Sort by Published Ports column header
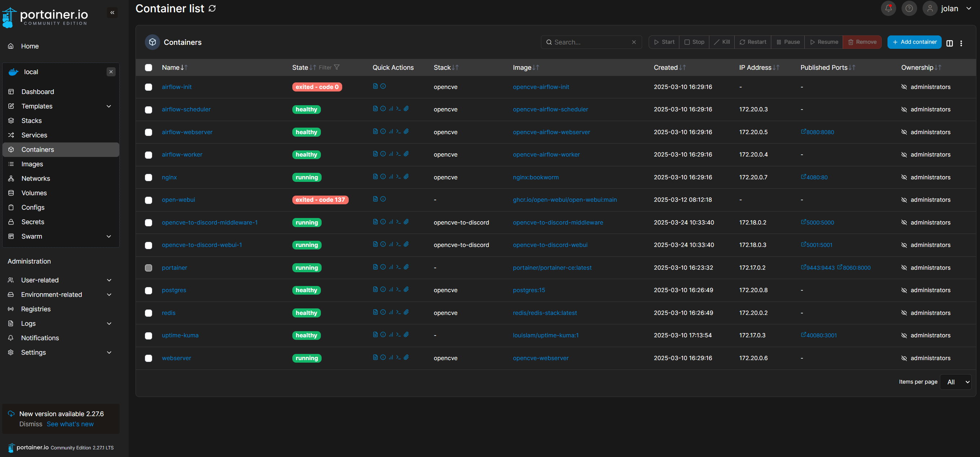Viewport: 980px width, 457px height. point(828,67)
